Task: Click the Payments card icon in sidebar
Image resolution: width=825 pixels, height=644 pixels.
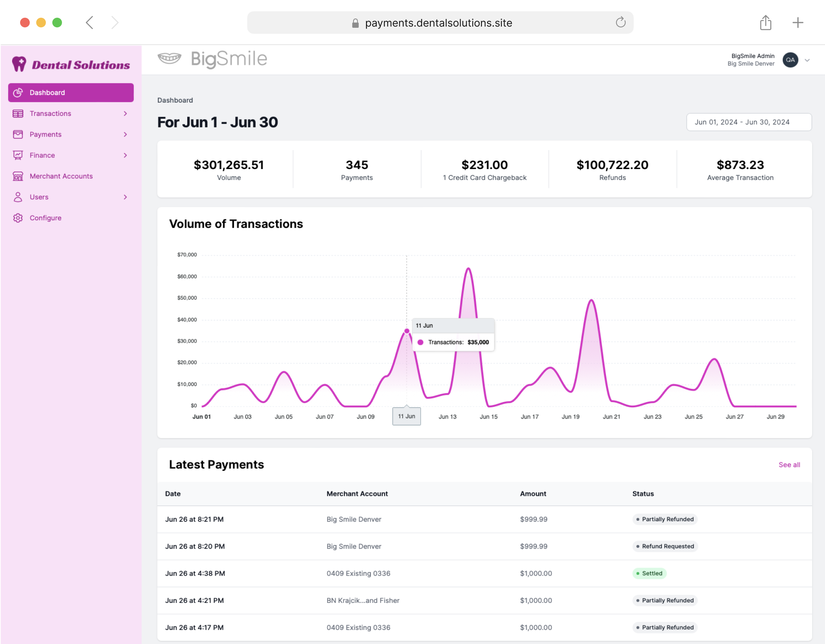Action: point(18,134)
